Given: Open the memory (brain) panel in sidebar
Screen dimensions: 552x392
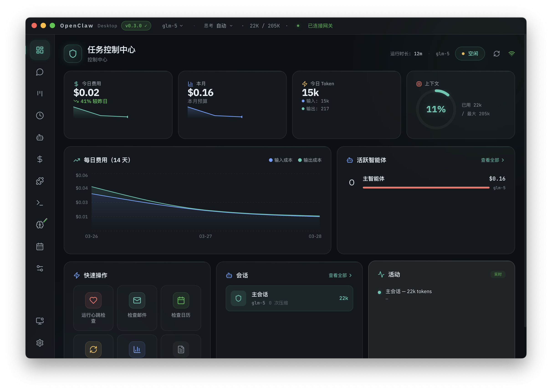Looking at the screenshot, I should (40, 224).
